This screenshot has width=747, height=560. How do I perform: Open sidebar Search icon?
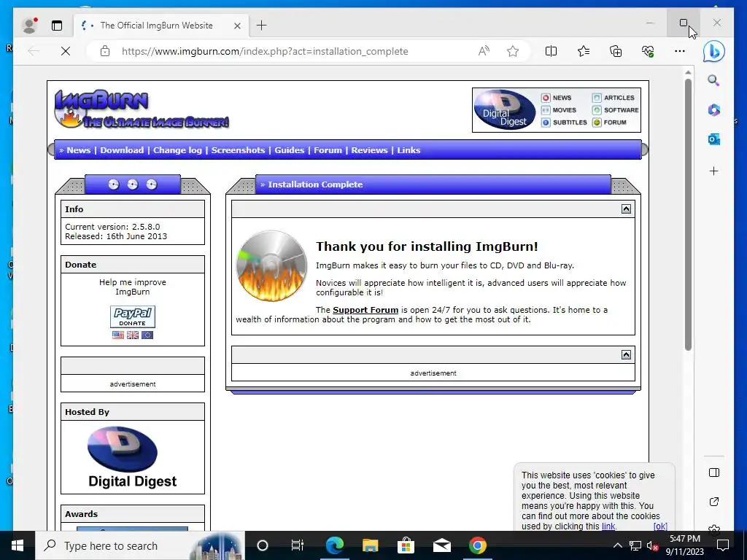(713, 80)
